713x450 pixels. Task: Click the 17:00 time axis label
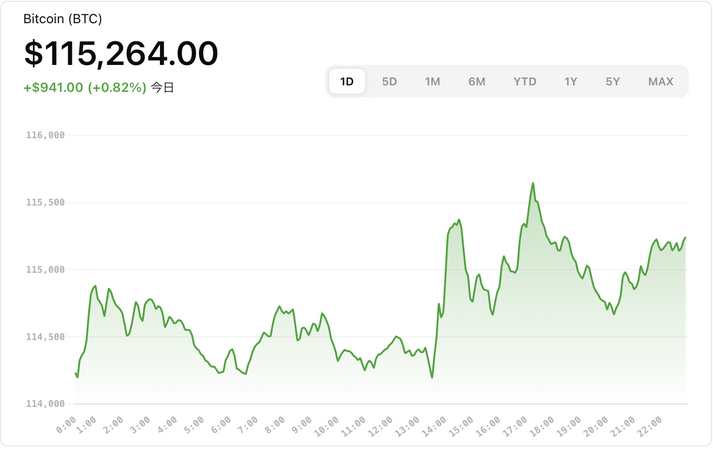click(515, 426)
